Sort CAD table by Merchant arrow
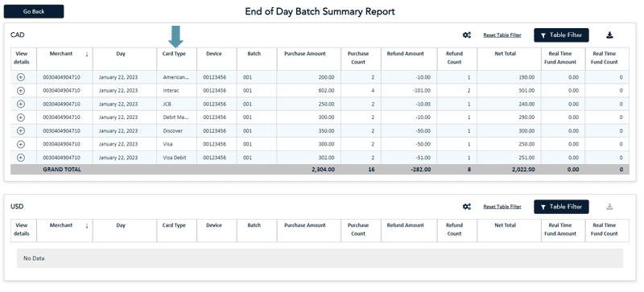 (x=87, y=54)
